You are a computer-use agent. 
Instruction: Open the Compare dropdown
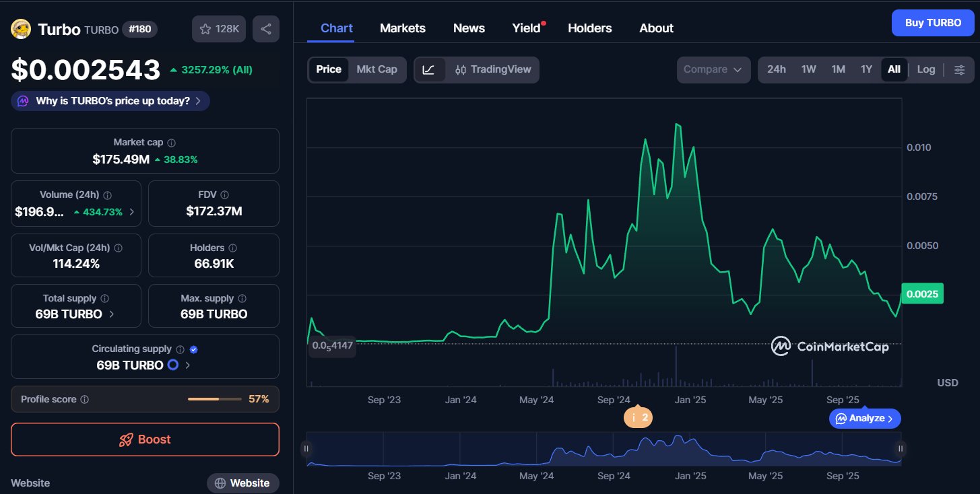(713, 69)
